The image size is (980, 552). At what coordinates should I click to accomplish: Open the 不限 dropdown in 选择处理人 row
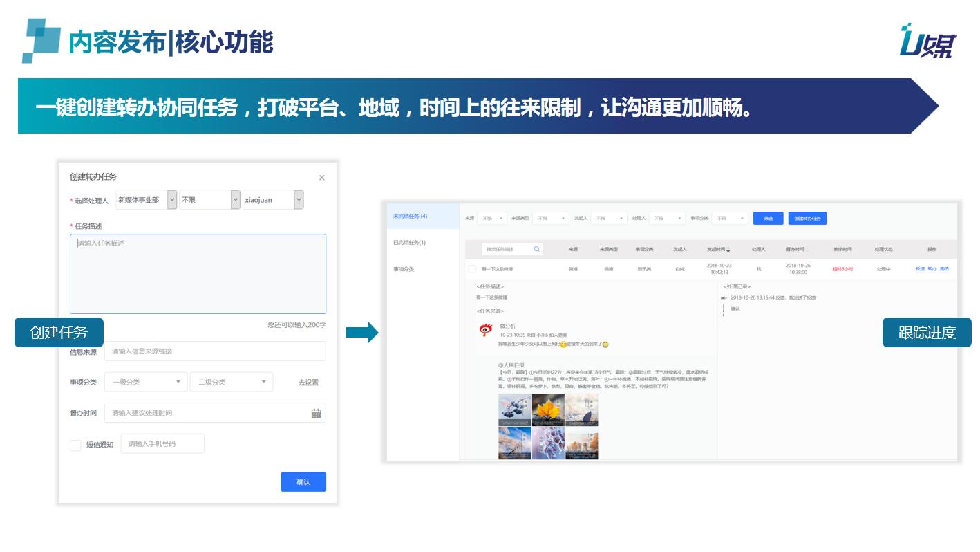pyautogui.click(x=209, y=200)
